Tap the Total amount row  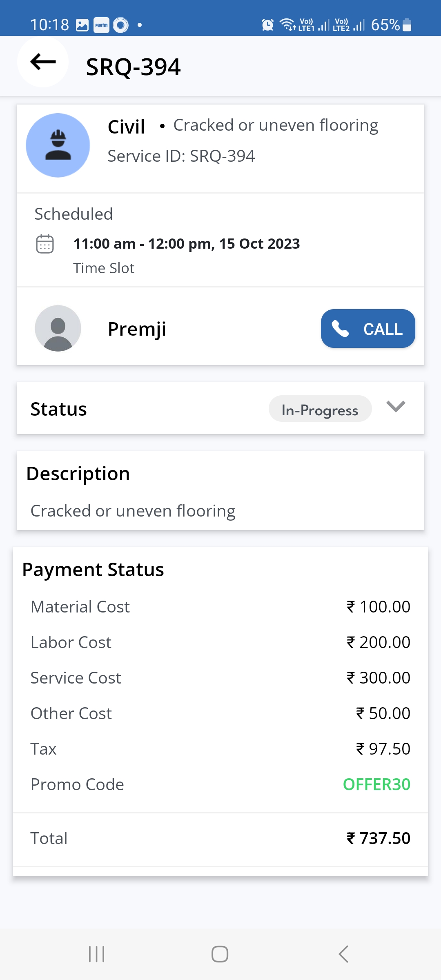click(220, 838)
